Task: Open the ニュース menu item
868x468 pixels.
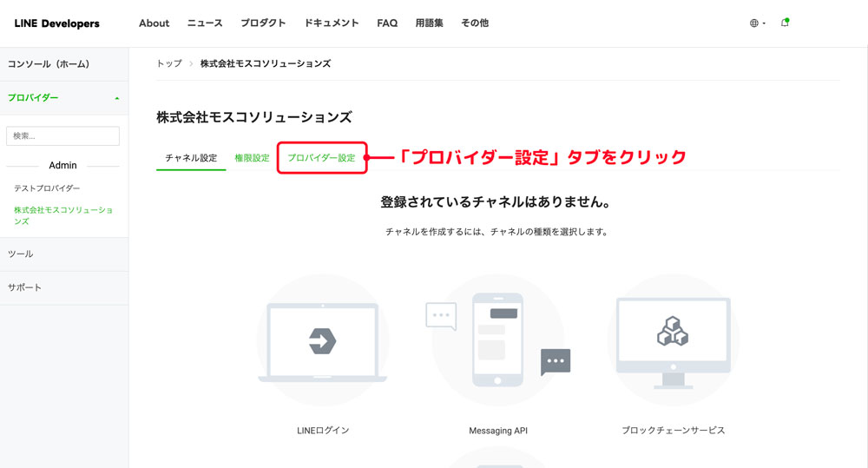Action: pyautogui.click(x=205, y=23)
